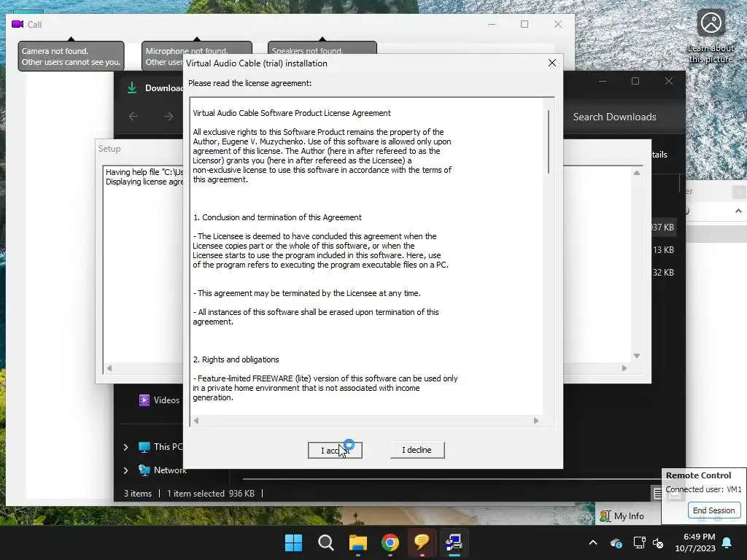This screenshot has height=560, width=747.
Task: Select This PC in navigation pane
Action: point(160,447)
